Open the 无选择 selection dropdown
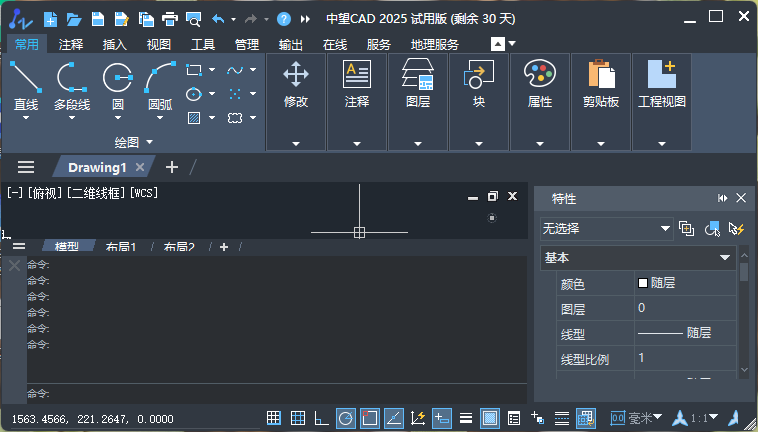 coord(607,229)
